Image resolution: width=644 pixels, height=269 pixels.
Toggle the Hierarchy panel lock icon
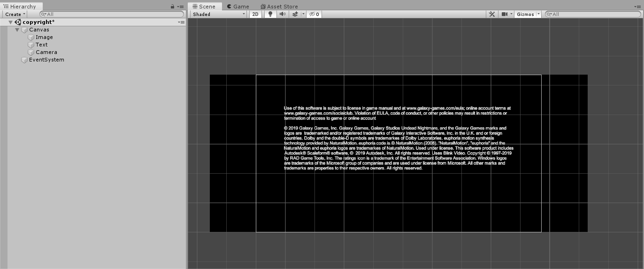pyautogui.click(x=173, y=7)
